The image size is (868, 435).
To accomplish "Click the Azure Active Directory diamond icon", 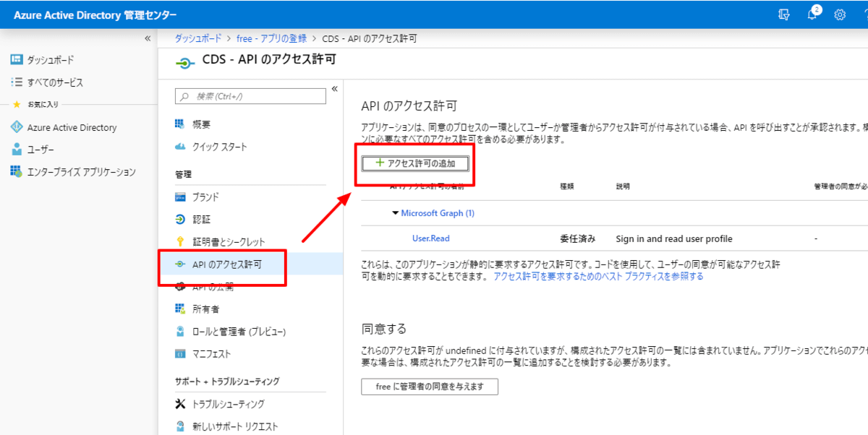I will click(x=16, y=127).
